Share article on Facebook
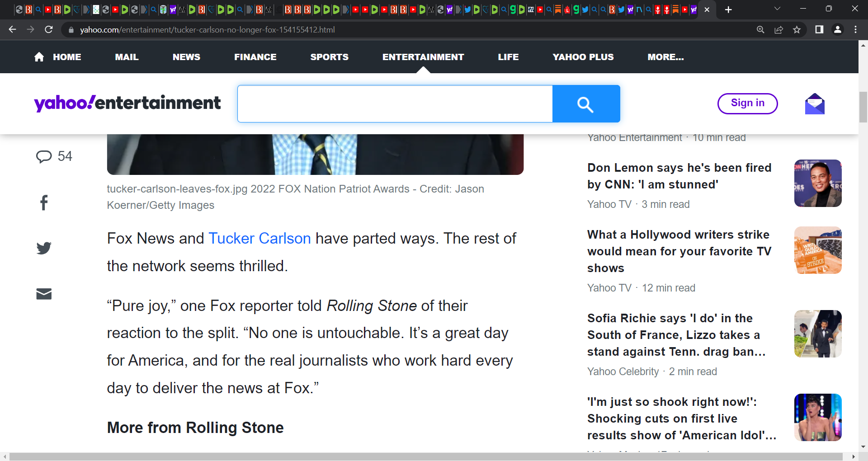 [44, 202]
